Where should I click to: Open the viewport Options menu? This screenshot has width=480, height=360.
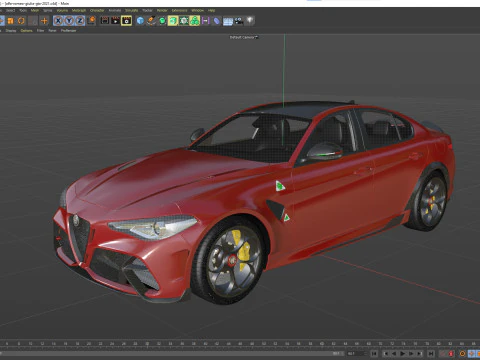coord(27,30)
